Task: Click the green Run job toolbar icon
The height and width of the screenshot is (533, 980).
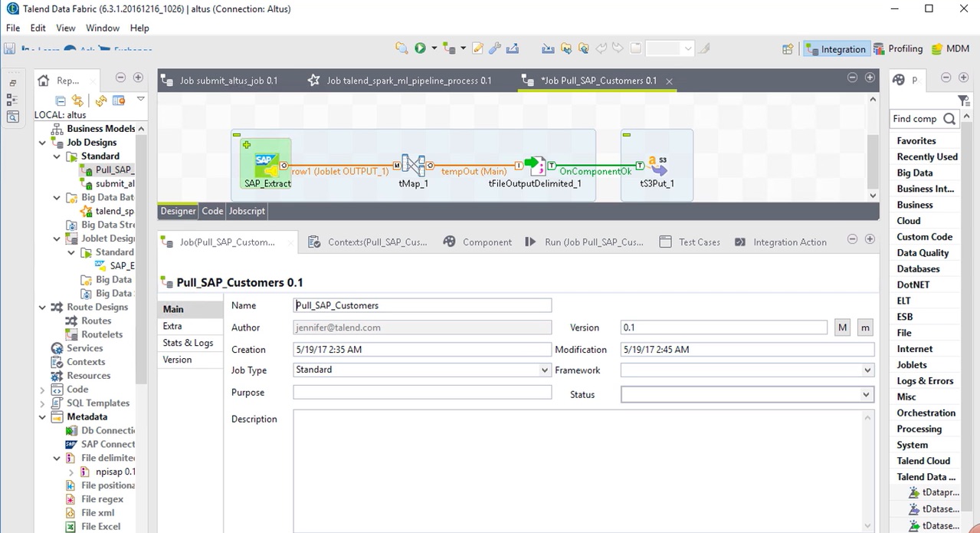Action: (x=420, y=48)
